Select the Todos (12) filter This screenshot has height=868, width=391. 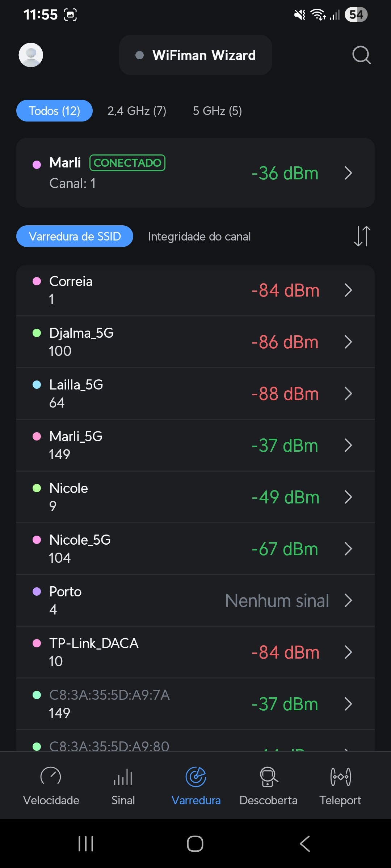click(x=54, y=111)
